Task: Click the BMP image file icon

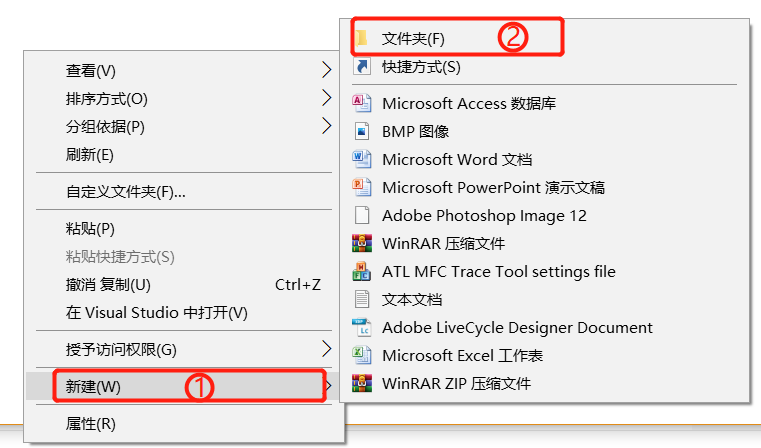Action: pos(362,131)
